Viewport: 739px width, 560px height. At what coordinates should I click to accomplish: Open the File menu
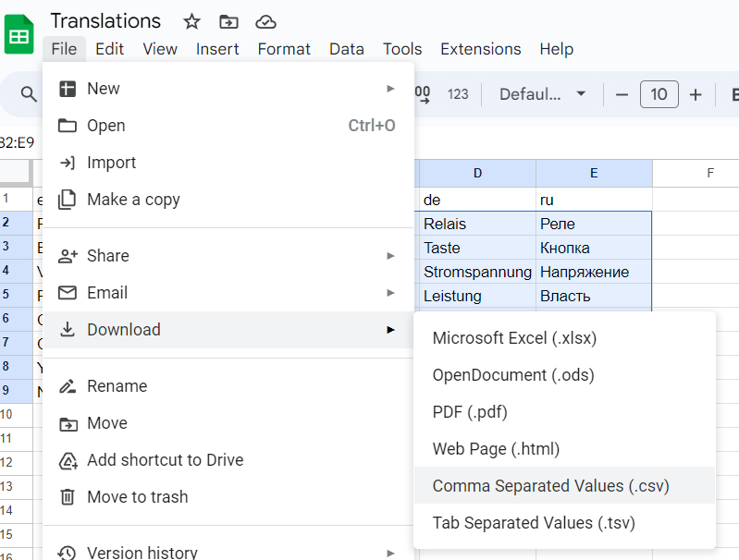[x=64, y=49]
